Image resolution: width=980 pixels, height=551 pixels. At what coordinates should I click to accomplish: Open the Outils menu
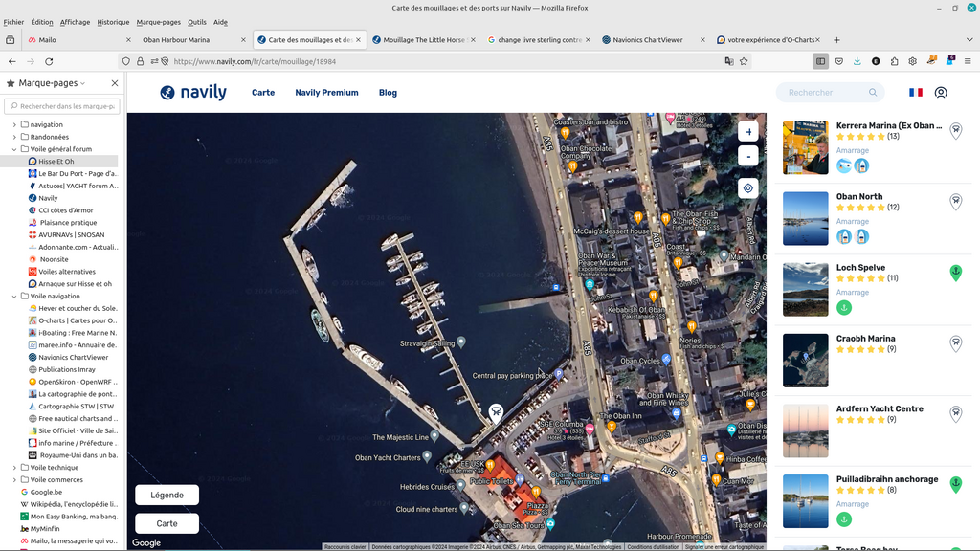tap(197, 22)
